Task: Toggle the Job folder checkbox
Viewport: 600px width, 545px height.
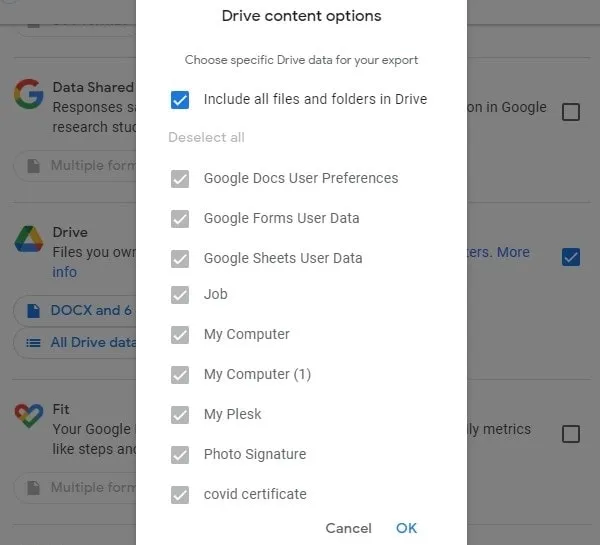Action: click(x=180, y=295)
